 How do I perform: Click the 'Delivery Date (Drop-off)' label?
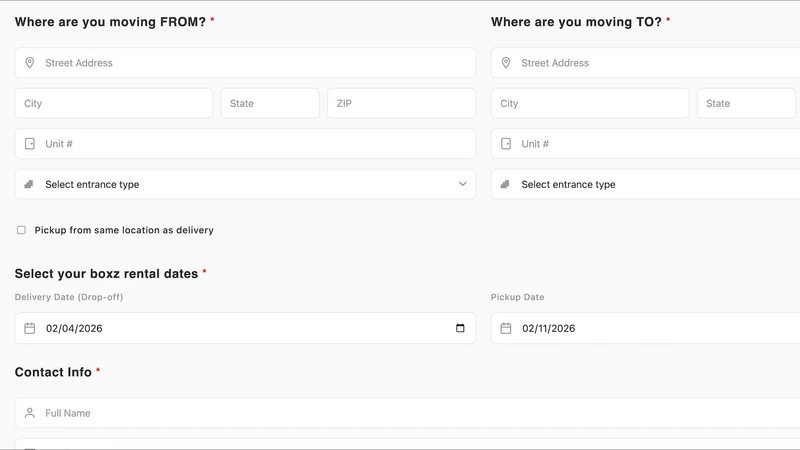pos(69,297)
